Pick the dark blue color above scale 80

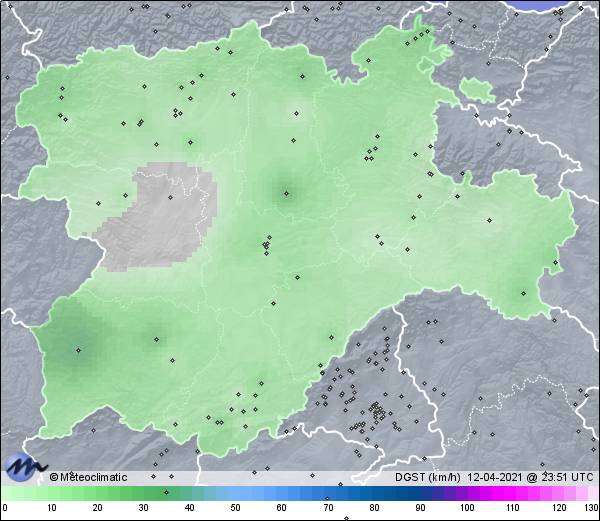[x=374, y=493]
